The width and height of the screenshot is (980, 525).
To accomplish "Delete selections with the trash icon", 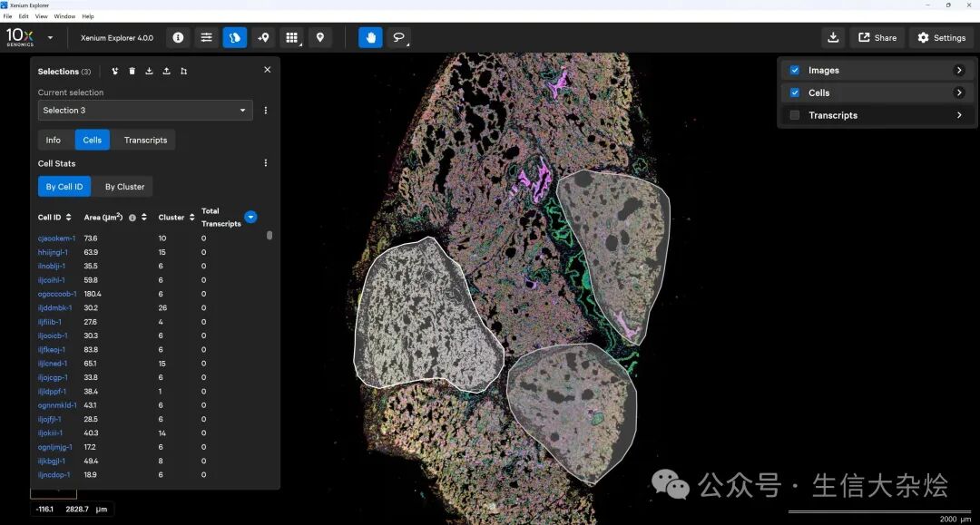I will pyautogui.click(x=132, y=71).
